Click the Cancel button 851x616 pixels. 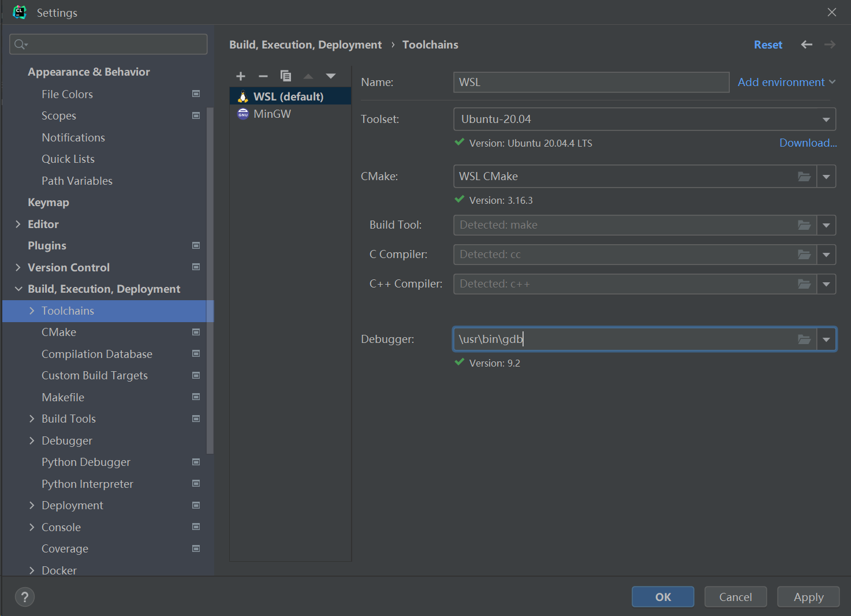736,597
